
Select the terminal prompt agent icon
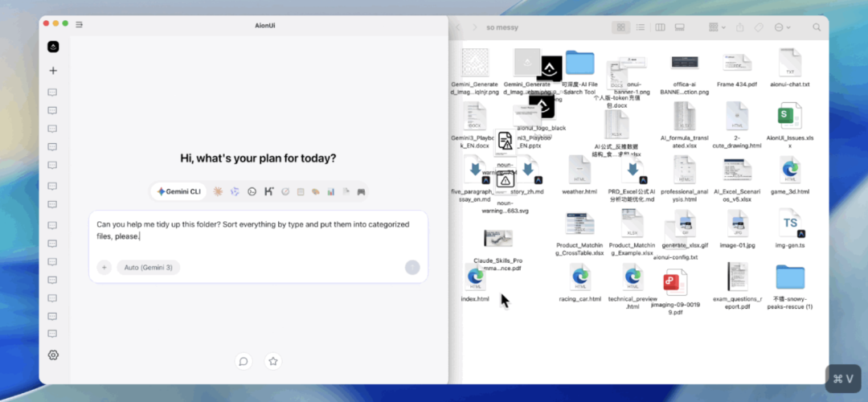[252, 191]
